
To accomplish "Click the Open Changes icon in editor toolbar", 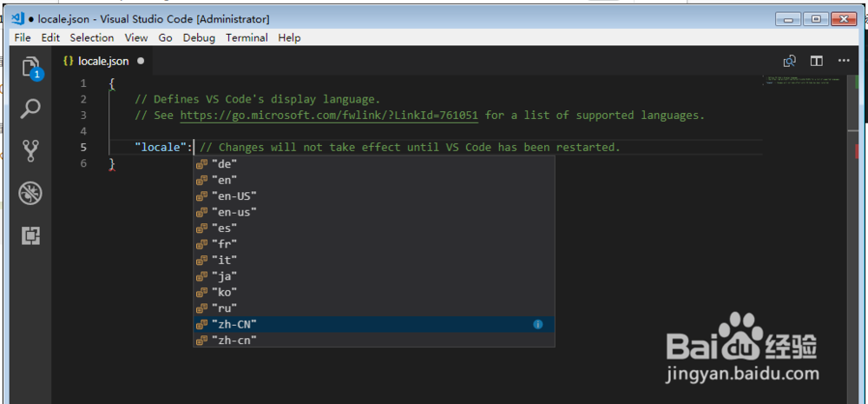I will [789, 61].
